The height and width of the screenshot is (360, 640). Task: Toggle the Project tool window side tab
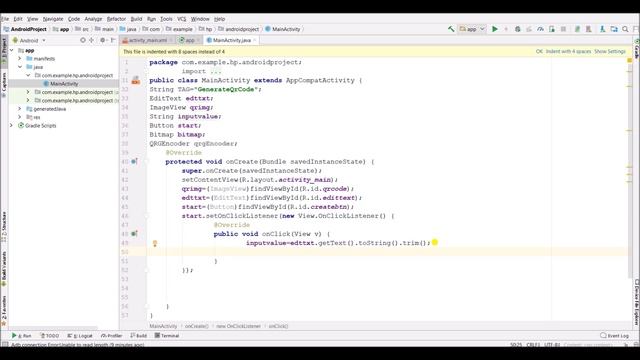tap(4, 50)
